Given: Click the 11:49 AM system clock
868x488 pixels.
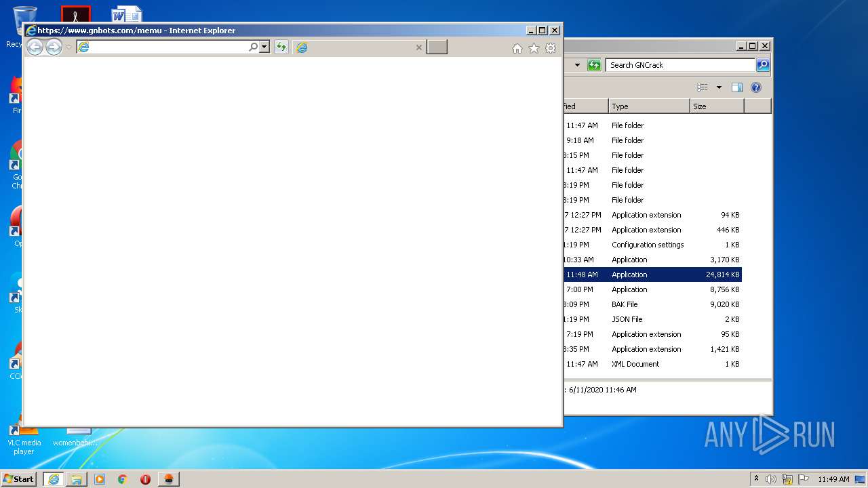Looking at the screenshot, I should (x=833, y=479).
